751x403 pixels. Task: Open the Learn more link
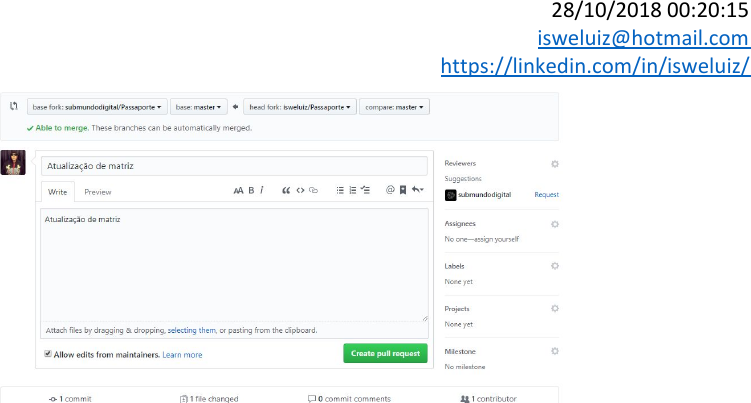pos(182,355)
